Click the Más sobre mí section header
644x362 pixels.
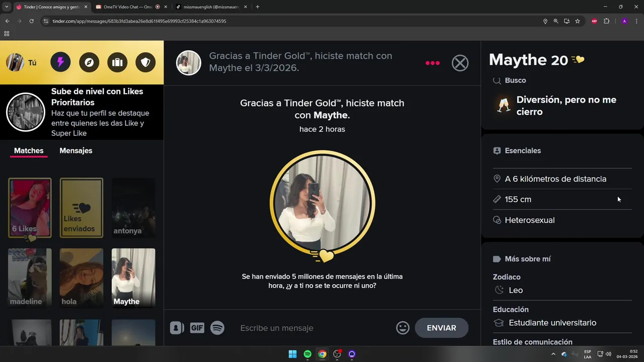coord(527,259)
